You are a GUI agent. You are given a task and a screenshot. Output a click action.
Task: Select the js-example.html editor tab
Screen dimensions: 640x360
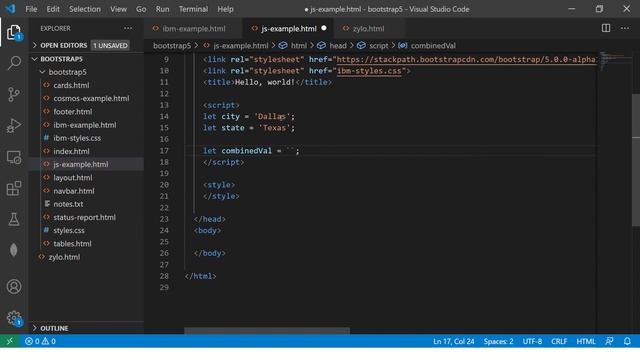click(x=288, y=29)
